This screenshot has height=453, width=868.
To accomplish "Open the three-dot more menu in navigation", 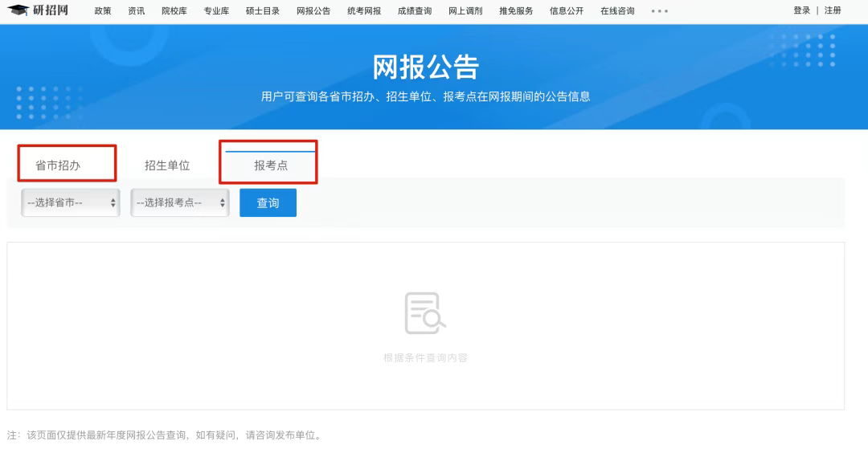I will coord(659,11).
